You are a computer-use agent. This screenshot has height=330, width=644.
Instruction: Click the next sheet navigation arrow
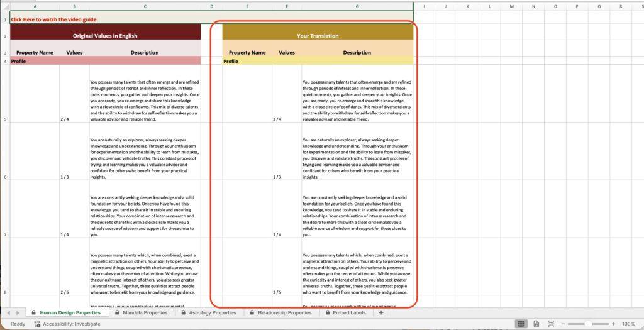18,312
